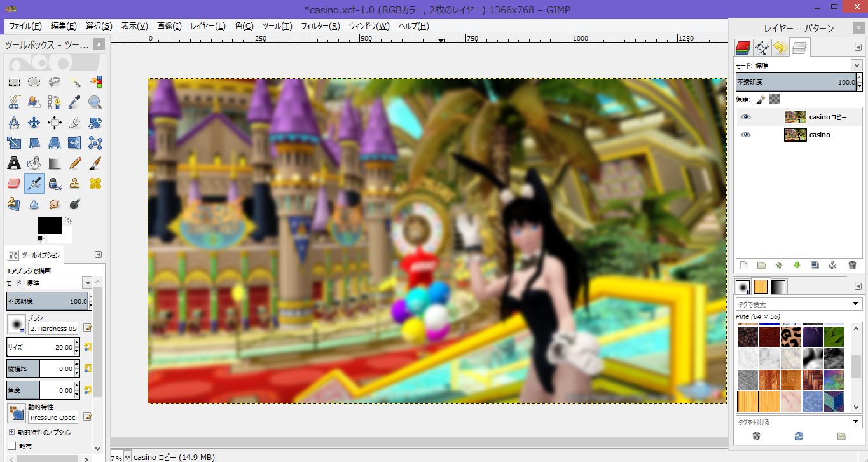This screenshot has width=868, height=462.
Task: Open the ファイル(F) menu
Action: click(25, 26)
